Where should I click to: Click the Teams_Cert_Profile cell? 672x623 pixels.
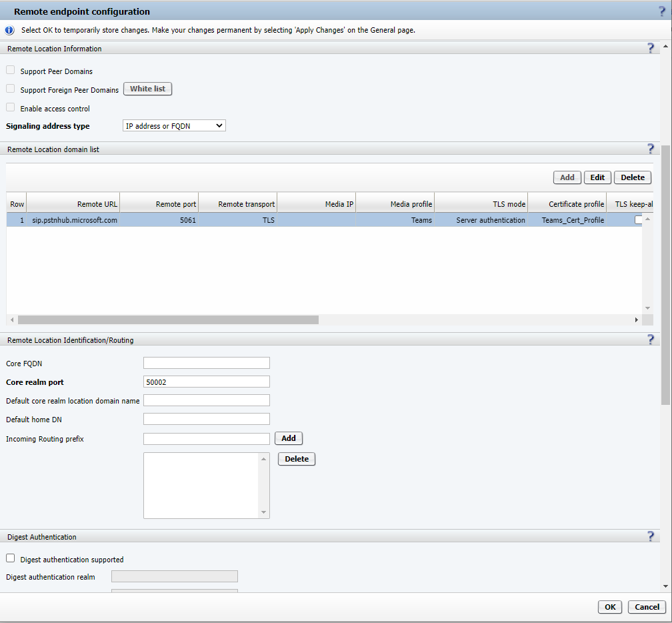(x=567, y=220)
